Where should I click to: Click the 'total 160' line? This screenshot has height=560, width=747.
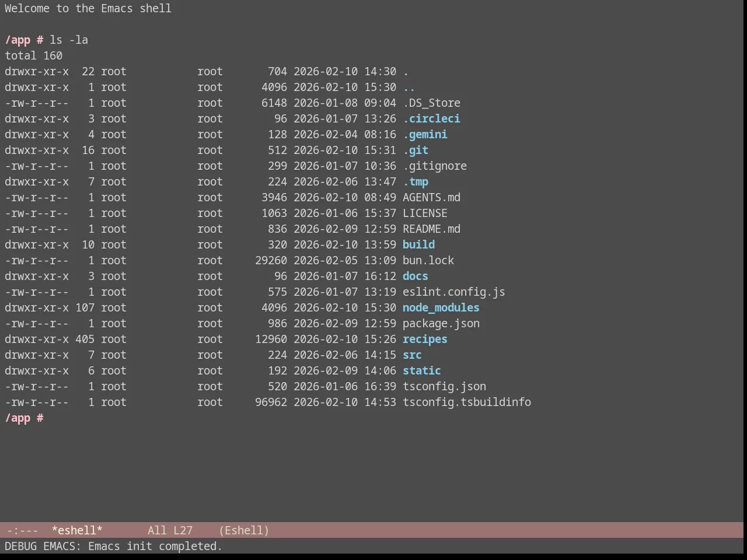click(x=33, y=55)
